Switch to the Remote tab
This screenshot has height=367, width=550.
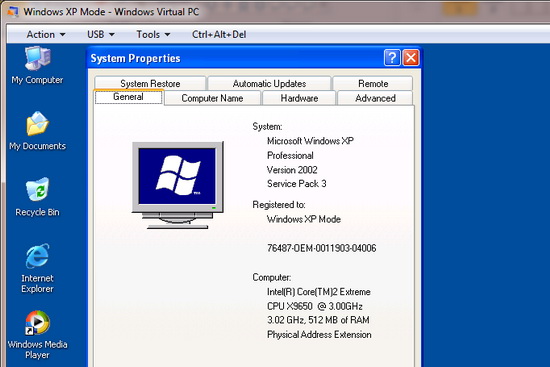(373, 84)
